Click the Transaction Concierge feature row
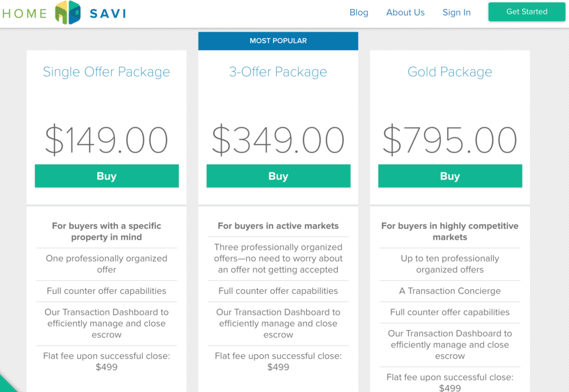569x392 pixels. click(x=450, y=291)
